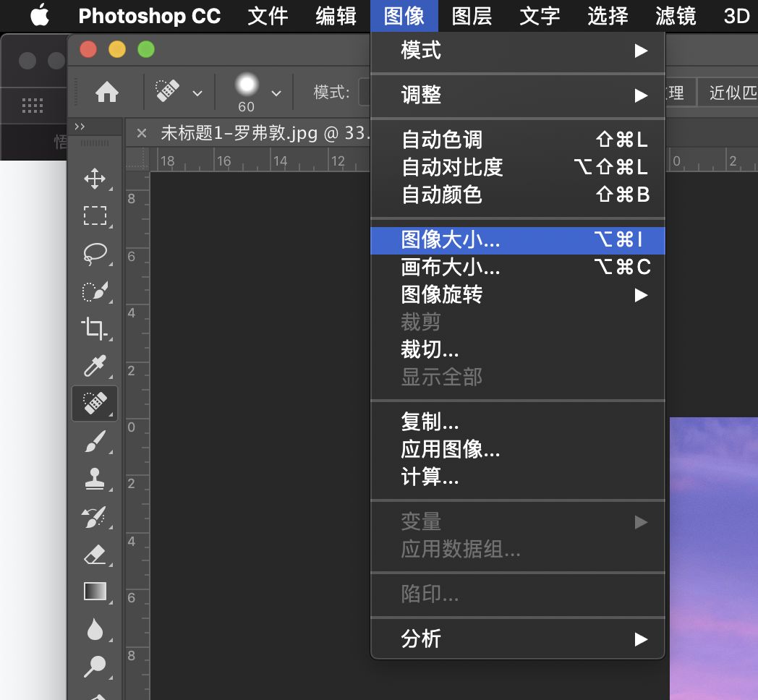Select the Brush tool
The width and height of the screenshot is (758, 700).
pyautogui.click(x=95, y=442)
